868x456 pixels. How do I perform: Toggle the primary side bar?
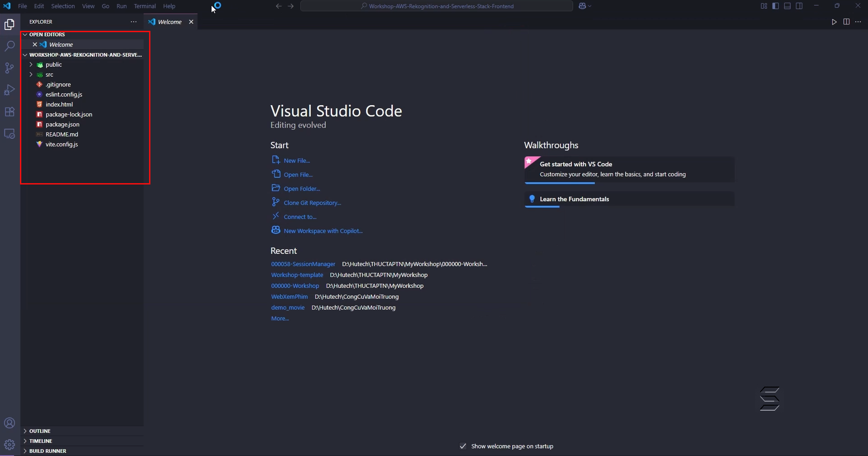(x=776, y=6)
